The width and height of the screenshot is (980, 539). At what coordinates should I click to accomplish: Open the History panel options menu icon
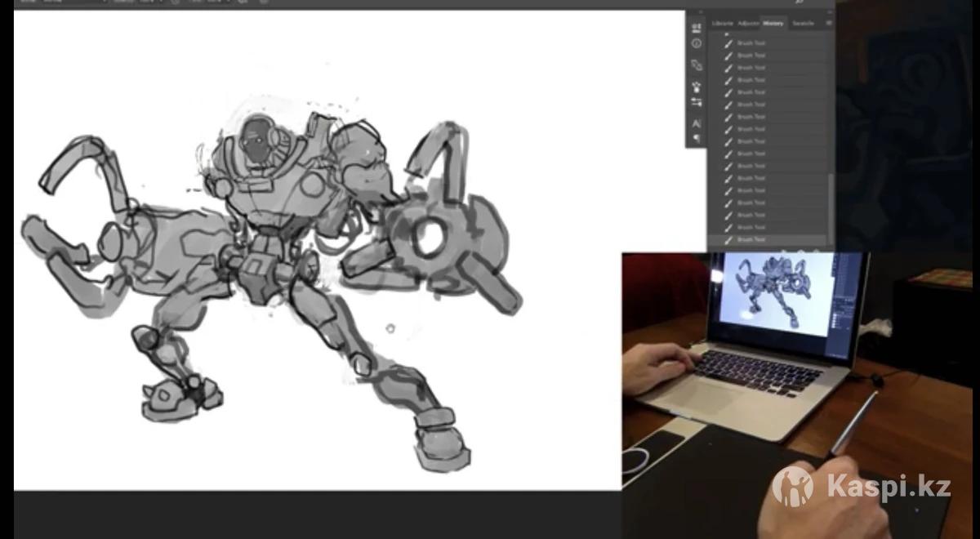point(828,23)
